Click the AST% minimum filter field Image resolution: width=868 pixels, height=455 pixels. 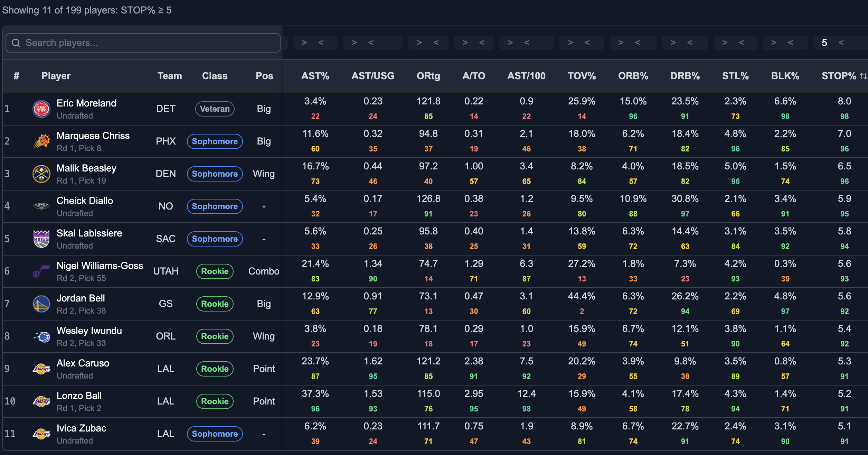(304, 43)
